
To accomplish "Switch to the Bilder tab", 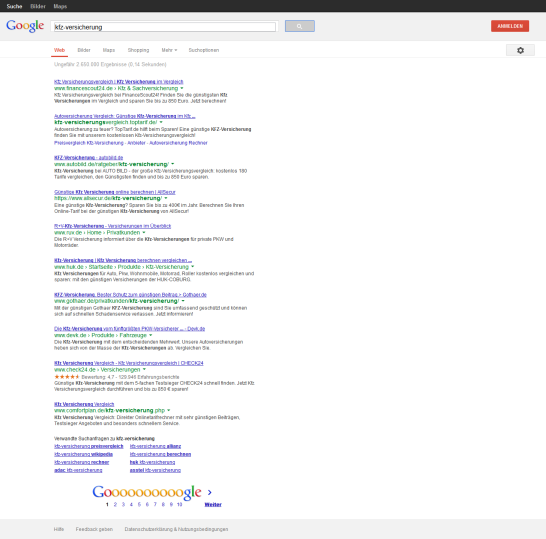I will pos(84,50).
